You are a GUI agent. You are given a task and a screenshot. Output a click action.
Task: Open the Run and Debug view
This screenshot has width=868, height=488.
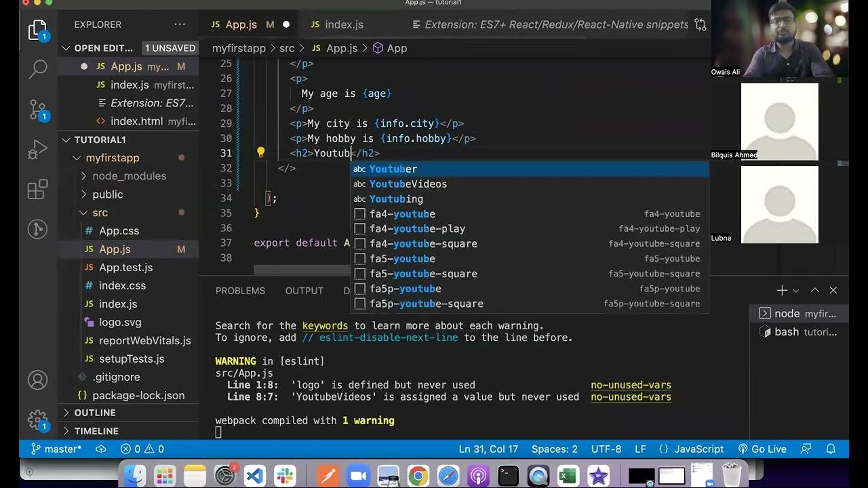tap(38, 150)
